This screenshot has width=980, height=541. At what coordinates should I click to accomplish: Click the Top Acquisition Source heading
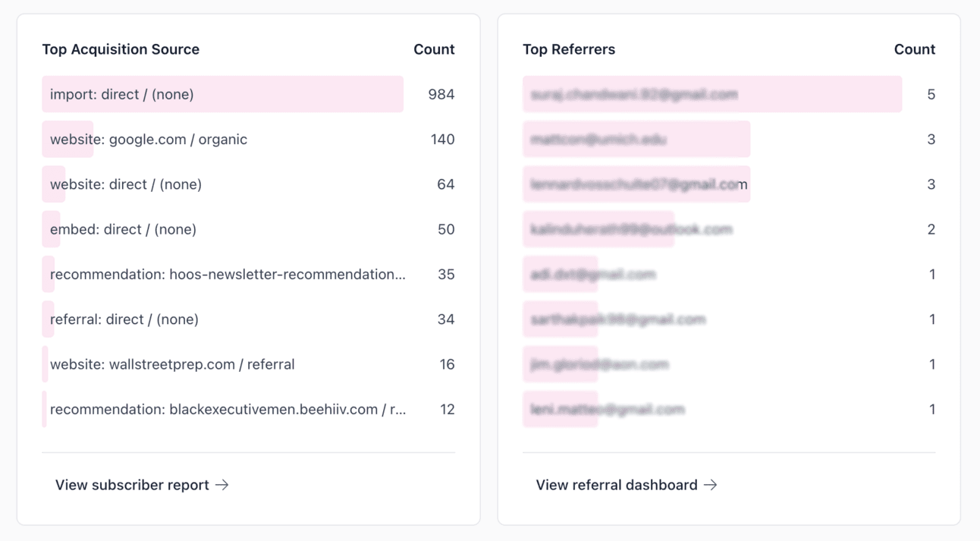(x=121, y=49)
